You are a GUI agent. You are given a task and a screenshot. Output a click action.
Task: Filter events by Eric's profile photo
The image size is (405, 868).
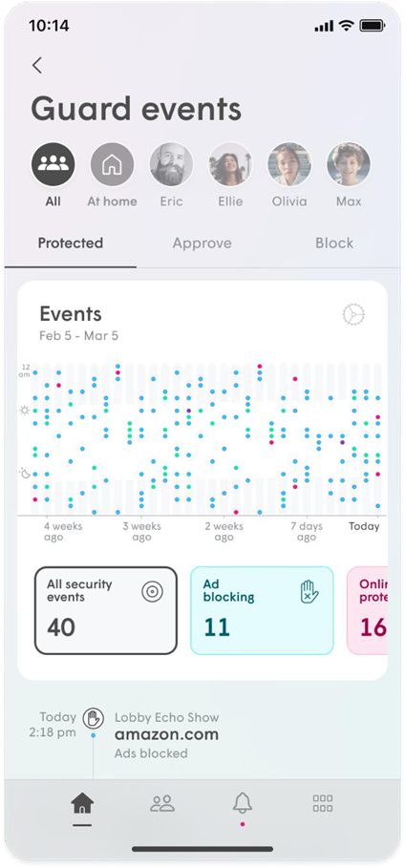tap(171, 164)
